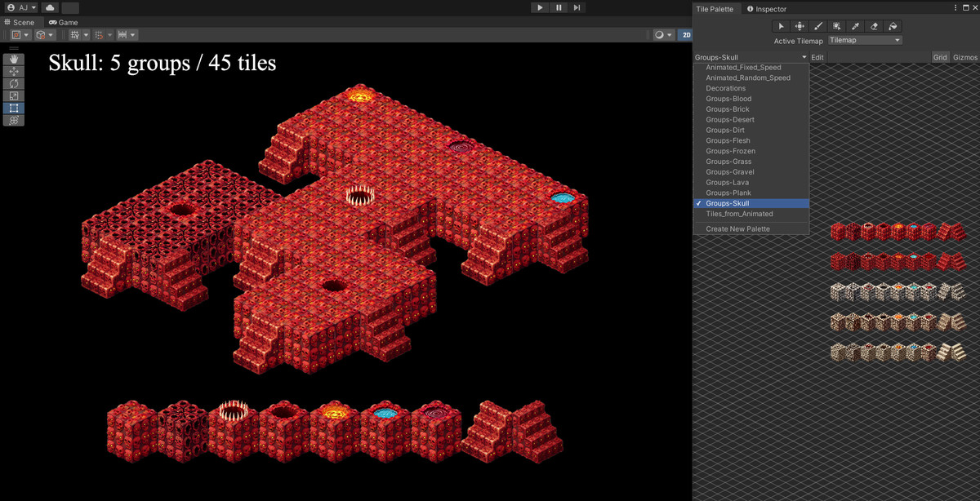980x501 pixels.
Task: Activate the Hand view tool
Action: 13,60
